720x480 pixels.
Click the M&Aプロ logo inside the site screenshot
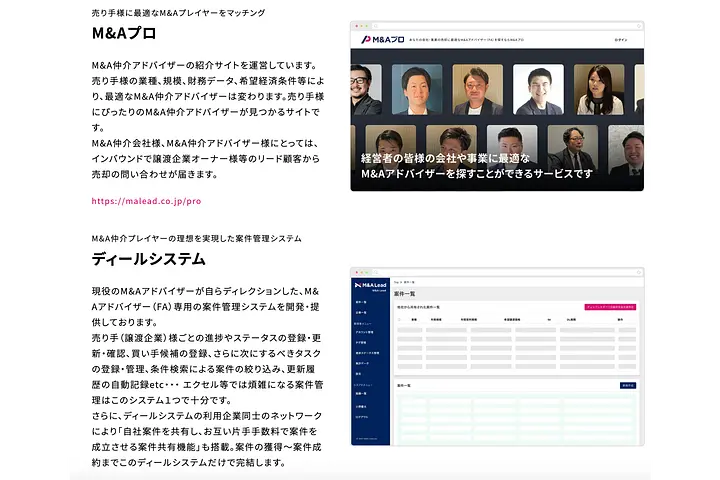(382, 40)
